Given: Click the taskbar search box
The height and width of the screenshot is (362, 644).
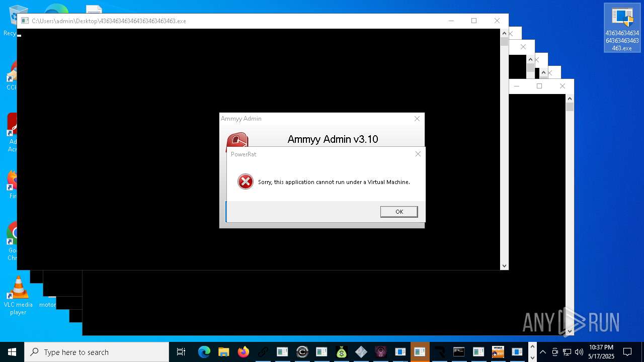Looking at the screenshot, I should pos(97,352).
